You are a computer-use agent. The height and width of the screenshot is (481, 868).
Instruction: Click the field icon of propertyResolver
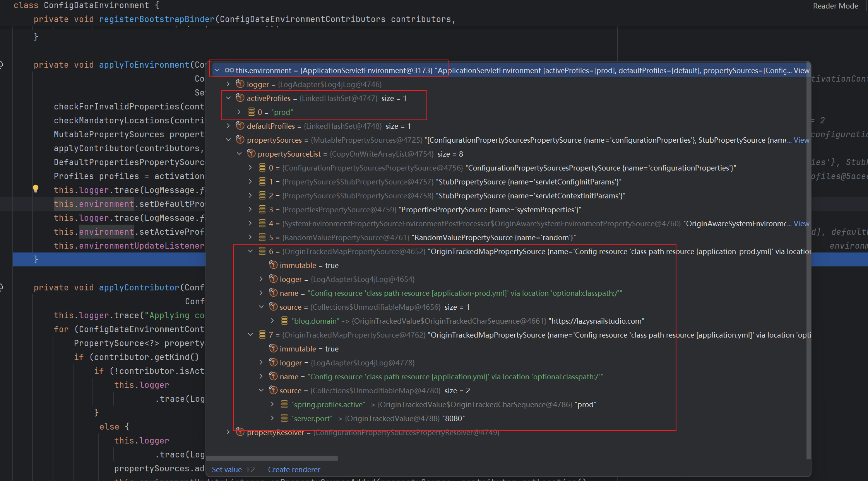(240, 432)
